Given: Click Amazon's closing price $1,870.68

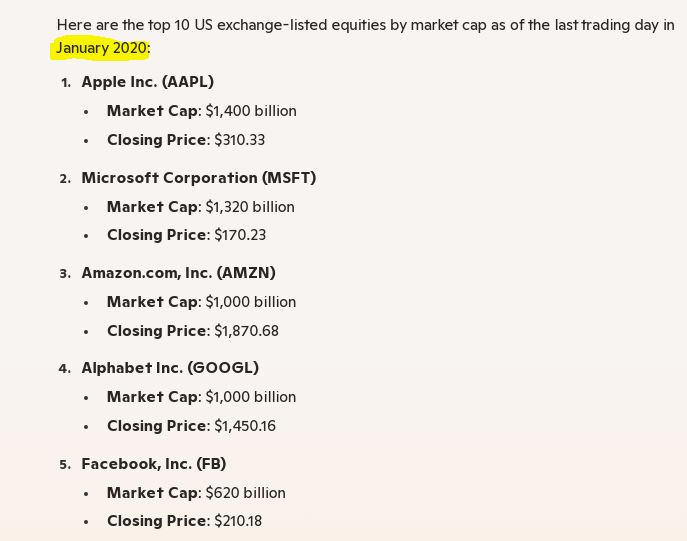Looking at the screenshot, I should click(x=247, y=331).
